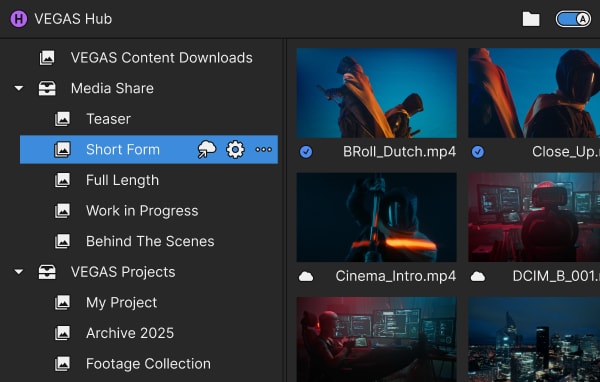
Task: Open the My Project collection
Action: point(121,303)
